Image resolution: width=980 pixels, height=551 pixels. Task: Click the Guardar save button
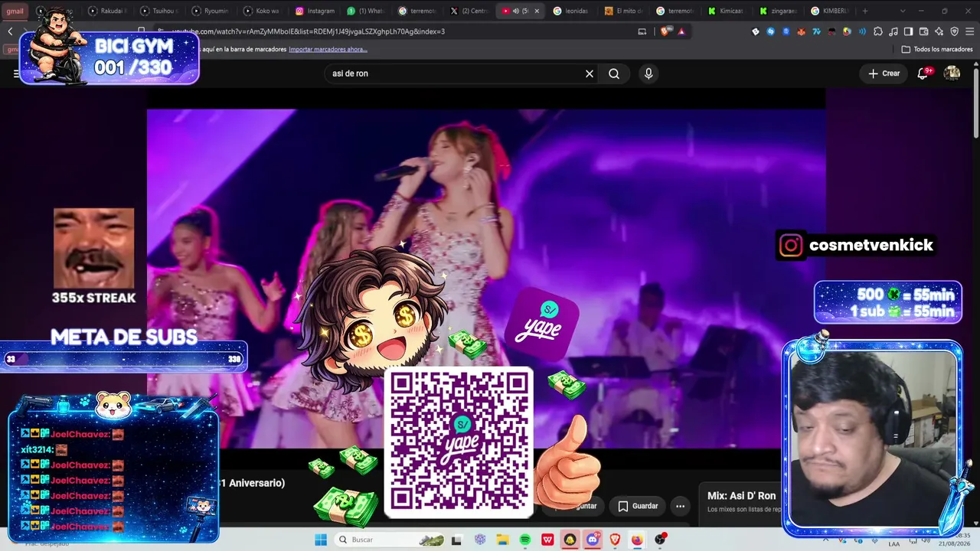tap(639, 506)
